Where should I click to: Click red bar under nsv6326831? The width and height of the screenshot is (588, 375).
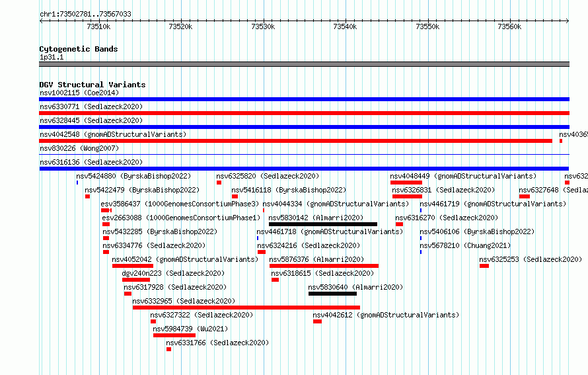[x=407, y=196]
